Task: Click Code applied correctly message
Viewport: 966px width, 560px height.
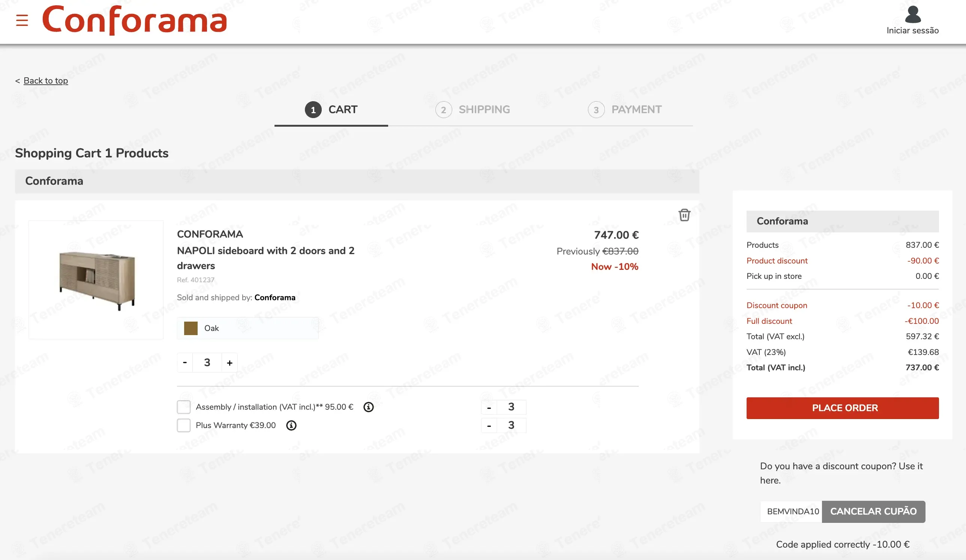Action: (843, 544)
